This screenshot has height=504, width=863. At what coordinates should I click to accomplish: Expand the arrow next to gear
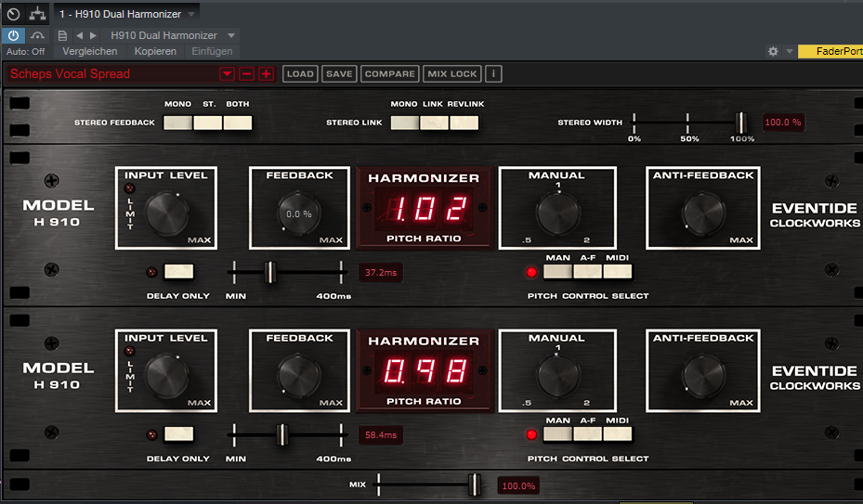coord(790,51)
